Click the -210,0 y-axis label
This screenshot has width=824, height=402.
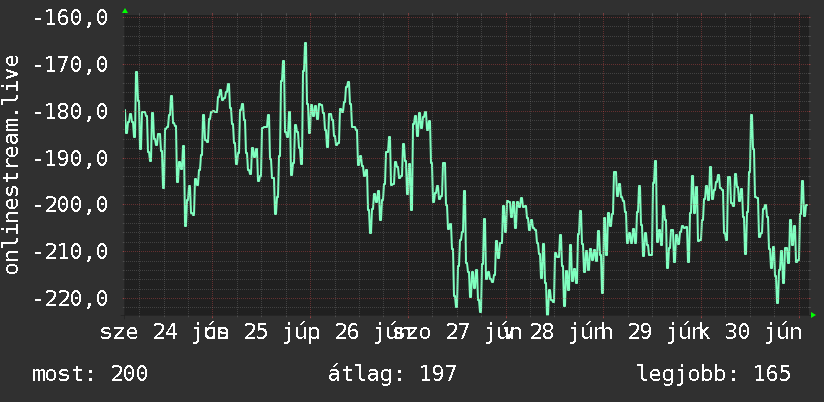click(x=70, y=251)
